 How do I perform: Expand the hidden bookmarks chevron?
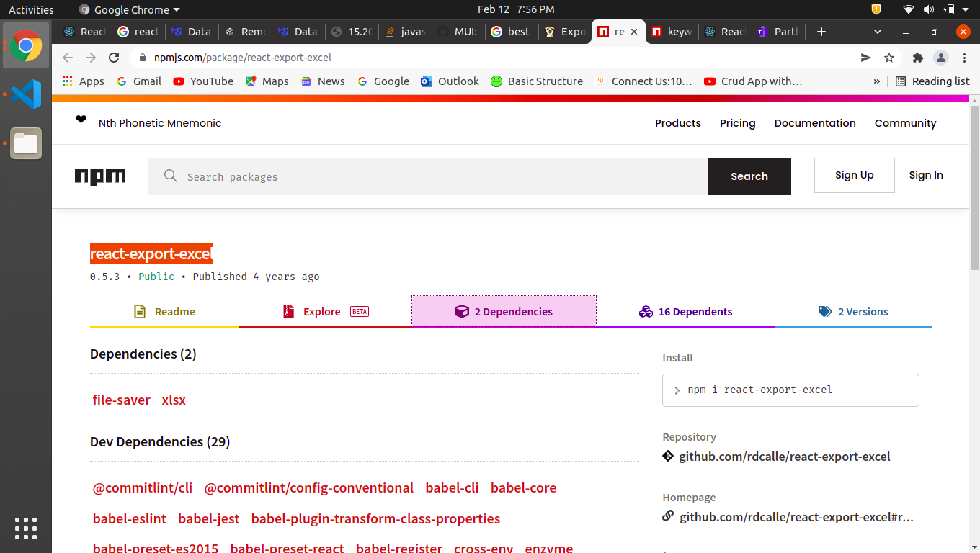coord(877,81)
